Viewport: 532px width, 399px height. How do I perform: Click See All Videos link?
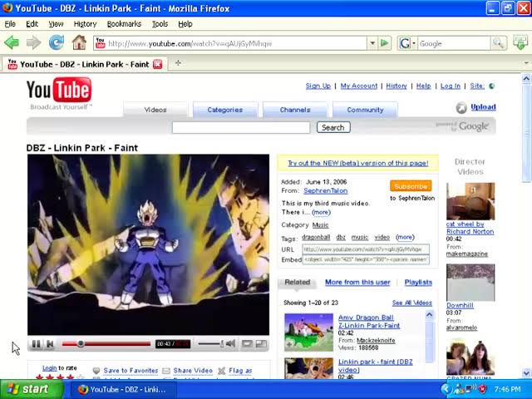(412, 303)
